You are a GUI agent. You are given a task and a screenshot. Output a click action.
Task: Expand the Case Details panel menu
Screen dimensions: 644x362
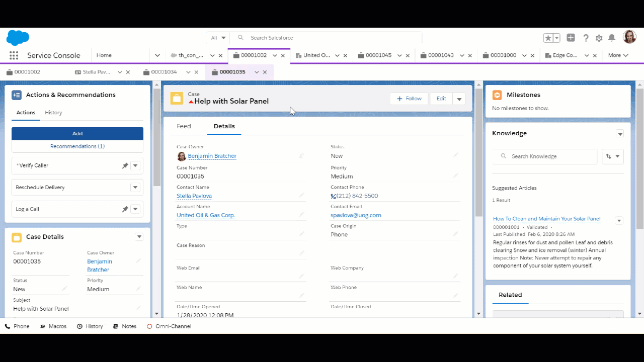[139, 236]
